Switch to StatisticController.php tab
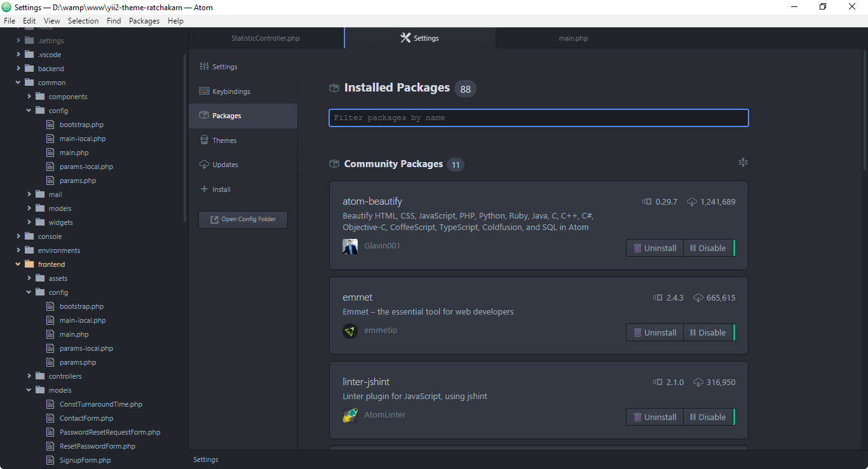 point(266,38)
